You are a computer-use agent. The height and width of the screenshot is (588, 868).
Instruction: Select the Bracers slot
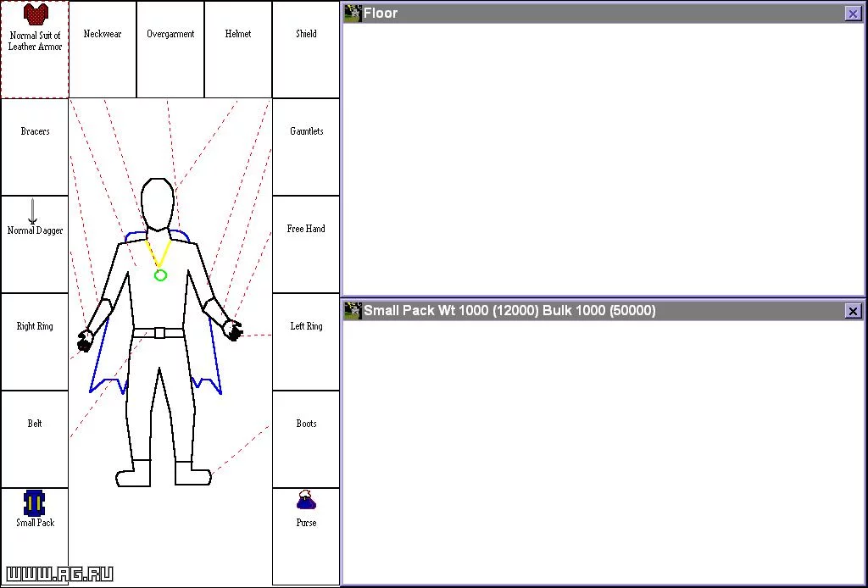coord(35,147)
